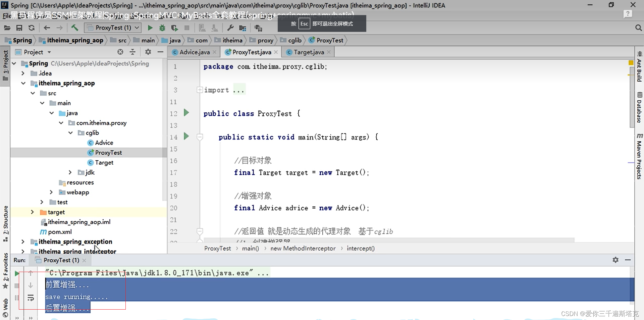
Task: Open the cglib breadcrumb in navigation bar
Action: point(291,40)
